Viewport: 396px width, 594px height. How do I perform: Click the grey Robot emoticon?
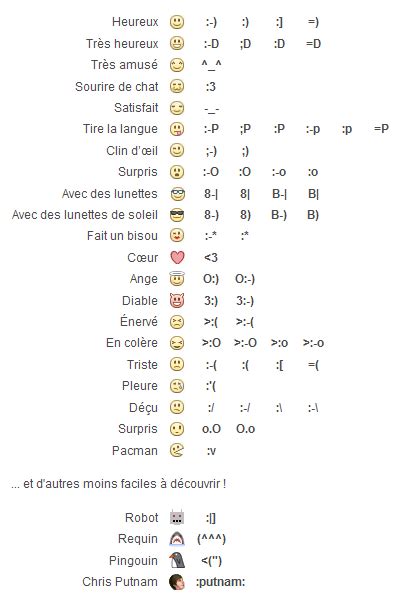tap(177, 517)
